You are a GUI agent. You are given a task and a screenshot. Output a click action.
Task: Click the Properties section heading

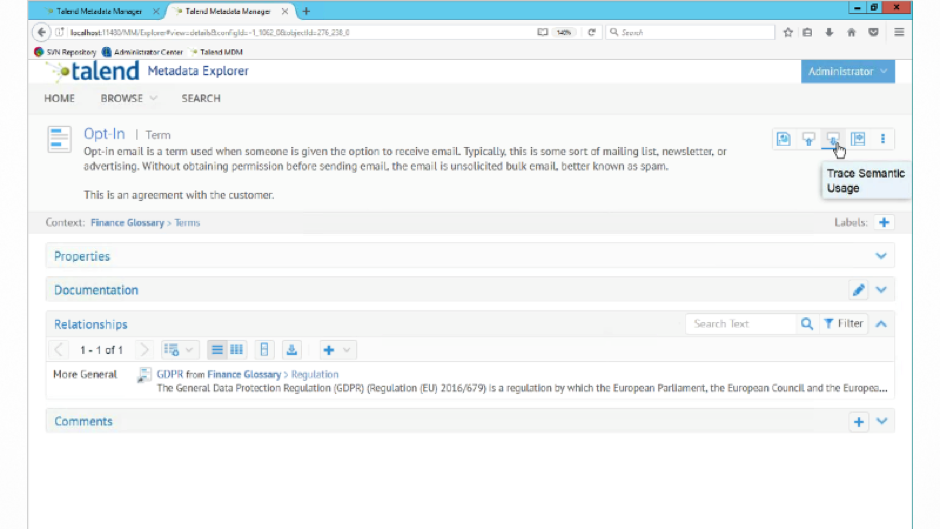coord(82,256)
